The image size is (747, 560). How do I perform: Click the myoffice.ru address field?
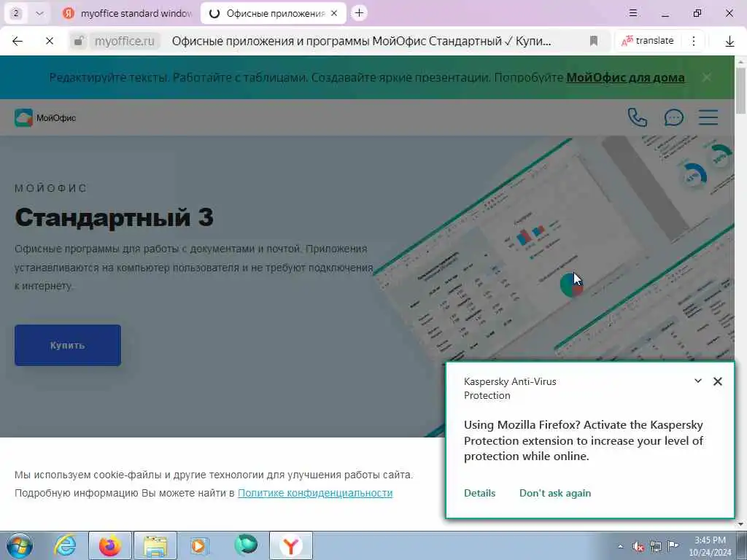pos(124,42)
